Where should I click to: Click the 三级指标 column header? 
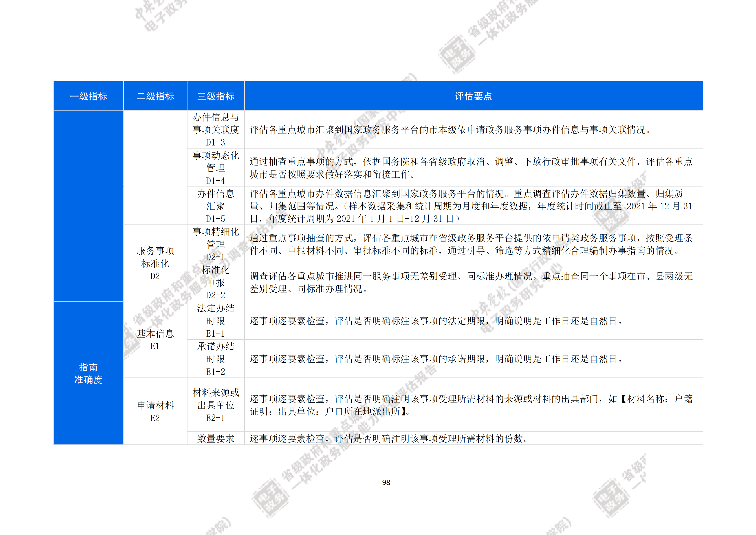click(x=216, y=96)
